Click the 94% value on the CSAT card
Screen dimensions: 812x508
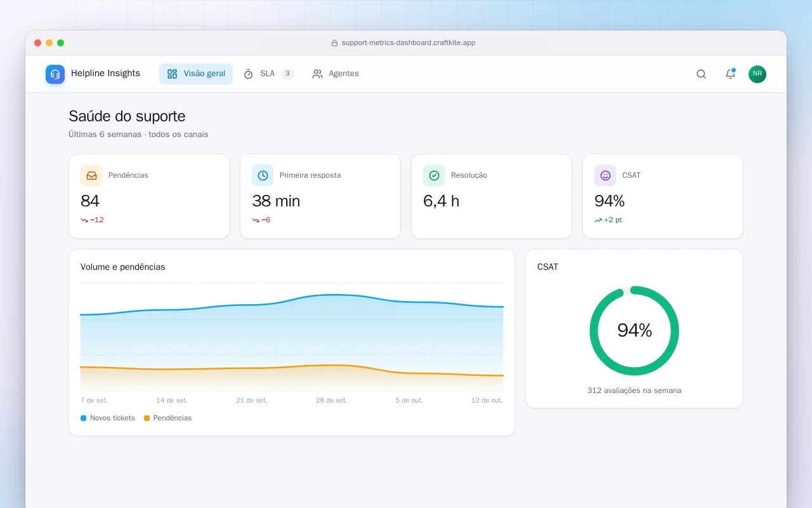point(610,201)
